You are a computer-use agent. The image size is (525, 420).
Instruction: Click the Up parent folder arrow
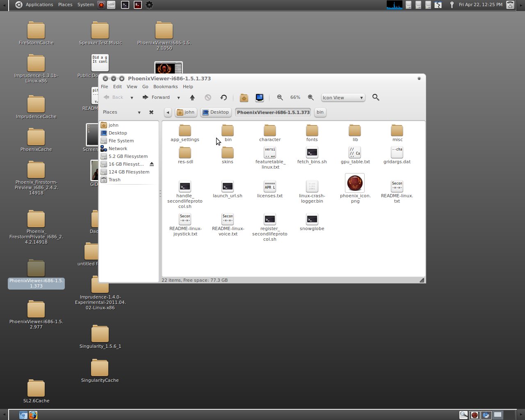click(x=192, y=98)
